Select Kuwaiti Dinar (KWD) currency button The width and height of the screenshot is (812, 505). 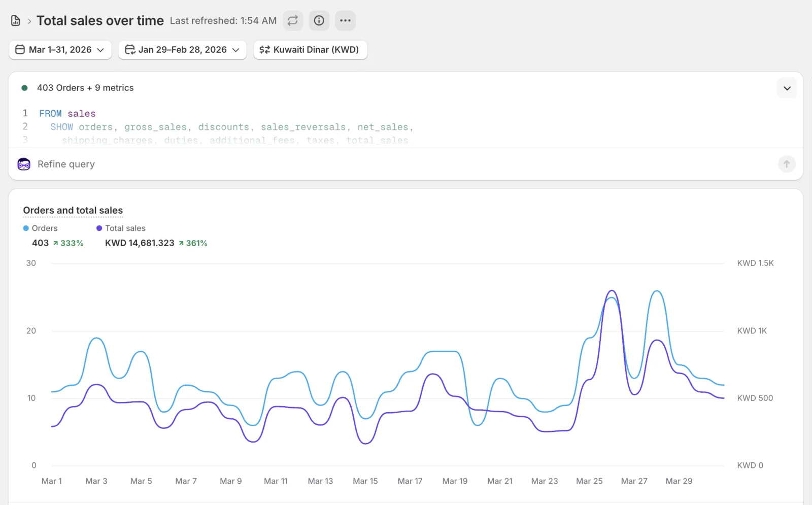coord(310,50)
